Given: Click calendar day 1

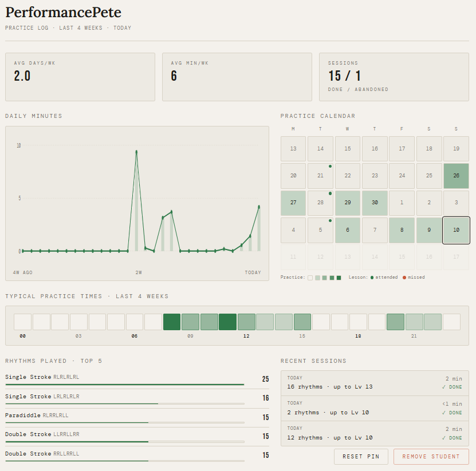Looking at the screenshot, I should [402, 203].
